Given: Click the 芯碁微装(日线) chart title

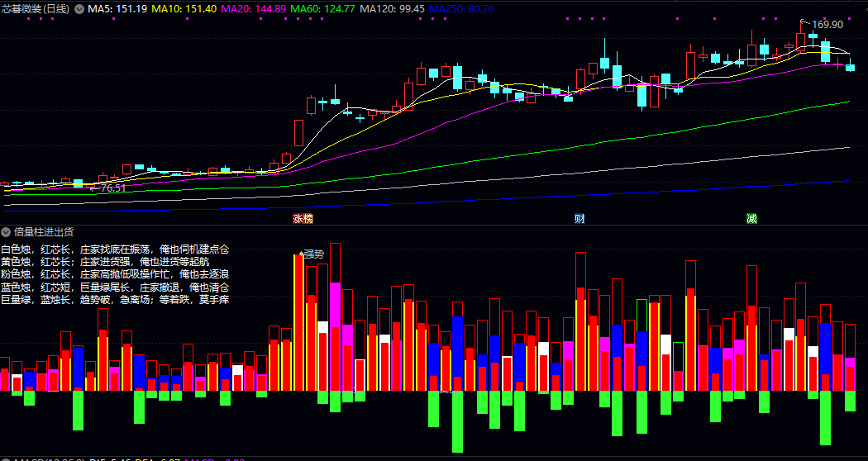Looking at the screenshot, I should [36, 9].
